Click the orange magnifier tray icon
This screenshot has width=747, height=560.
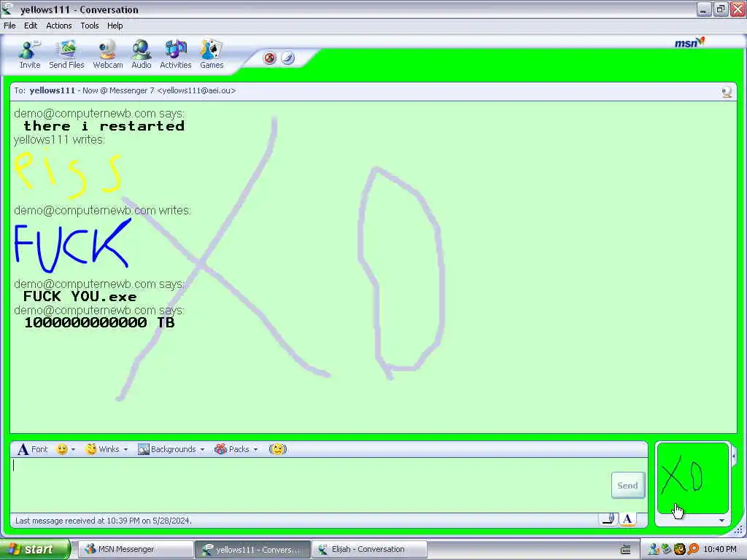click(693, 550)
